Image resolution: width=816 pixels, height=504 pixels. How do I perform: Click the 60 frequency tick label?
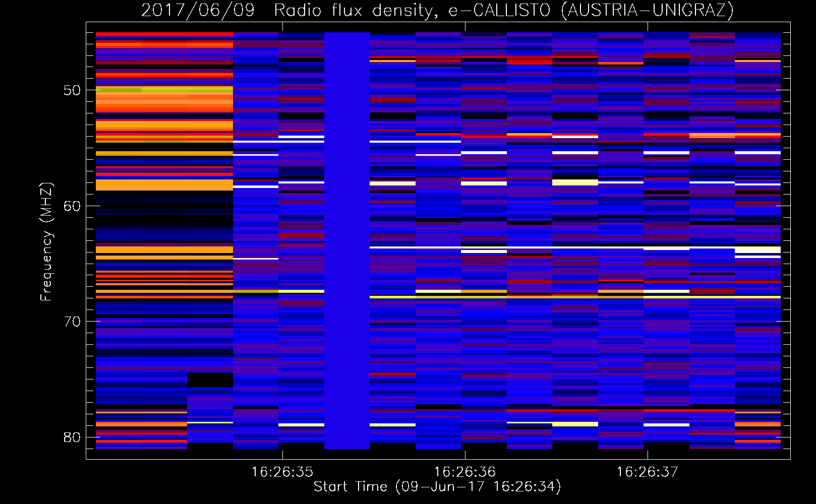click(x=72, y=206)
